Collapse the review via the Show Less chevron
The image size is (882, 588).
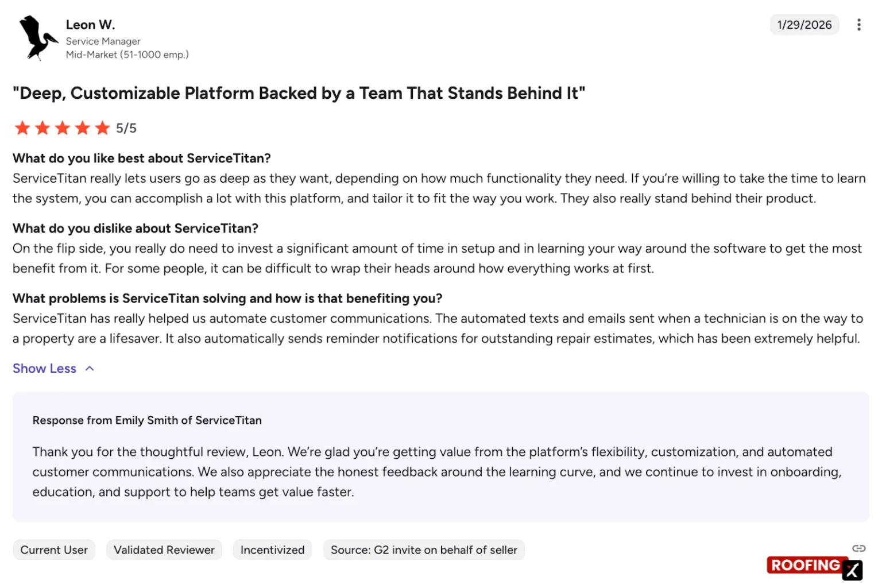90,368
